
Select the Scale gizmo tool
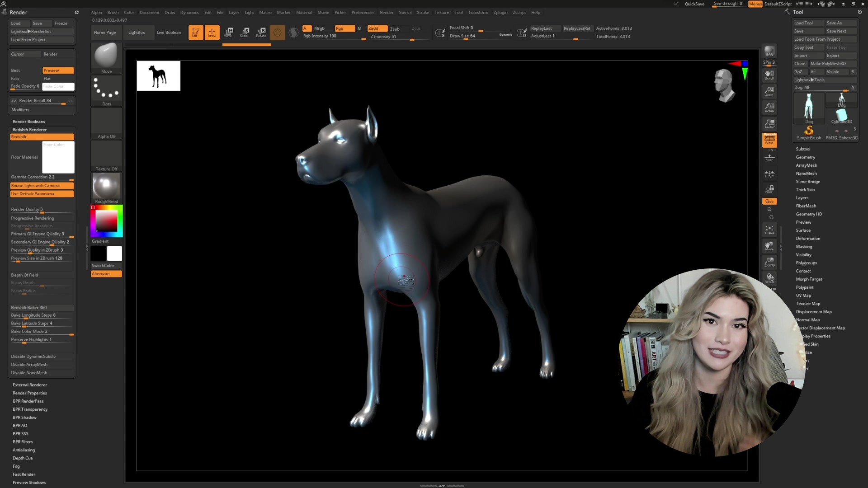244,32
